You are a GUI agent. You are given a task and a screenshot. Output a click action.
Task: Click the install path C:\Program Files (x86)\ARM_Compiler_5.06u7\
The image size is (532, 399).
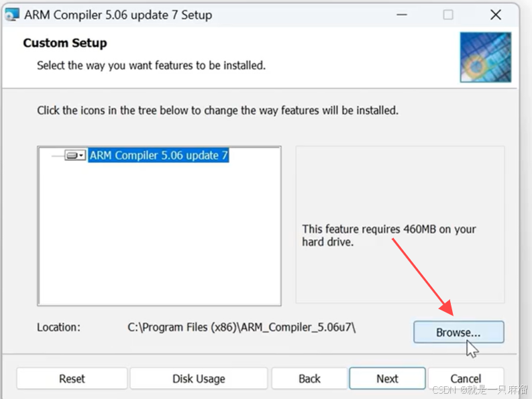coord(242,327)
